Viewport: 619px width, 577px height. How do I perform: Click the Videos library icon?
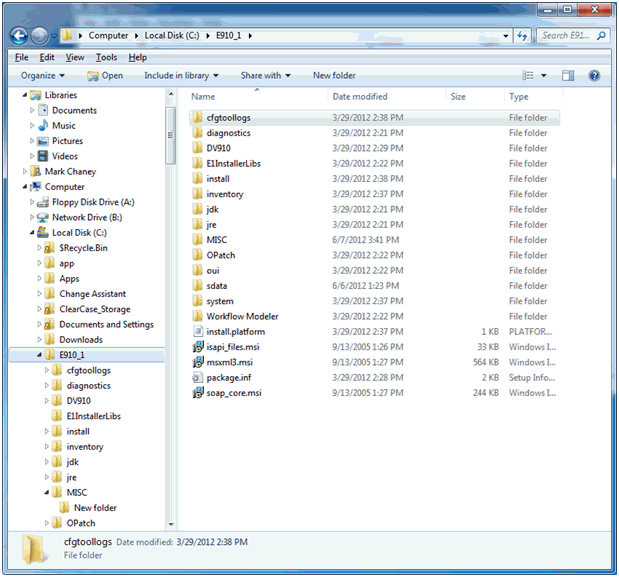[43, 156]
